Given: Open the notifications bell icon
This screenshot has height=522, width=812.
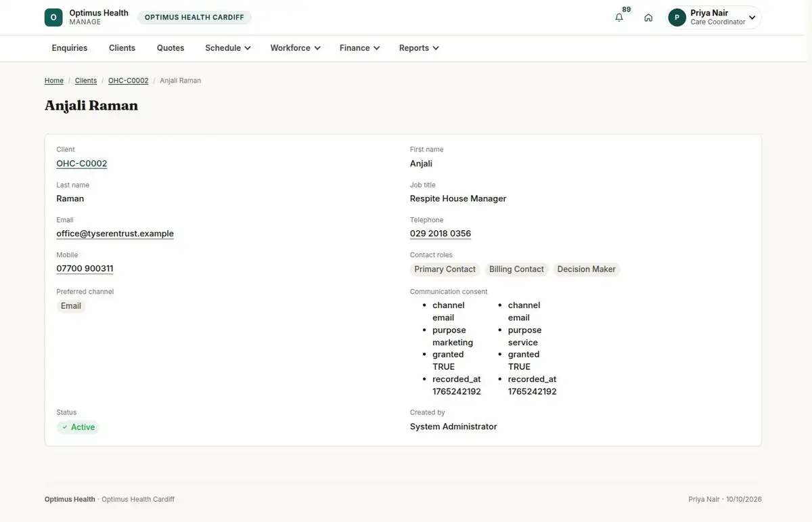Looking at the screenshot, I should click(x=619, y=18).
